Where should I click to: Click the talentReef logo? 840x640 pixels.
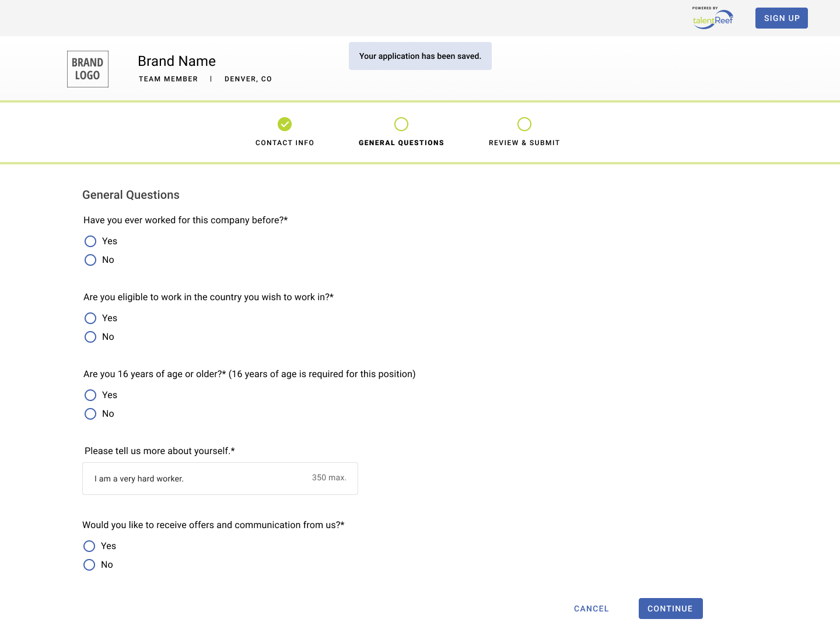712,18
